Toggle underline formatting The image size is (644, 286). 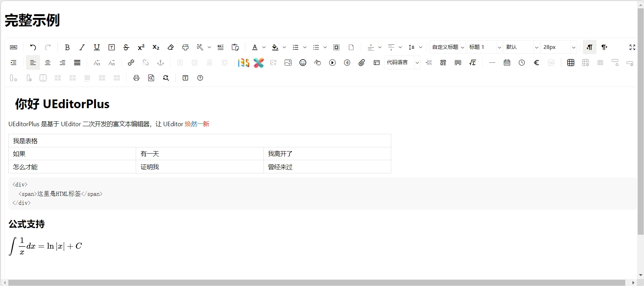point(97,47)
